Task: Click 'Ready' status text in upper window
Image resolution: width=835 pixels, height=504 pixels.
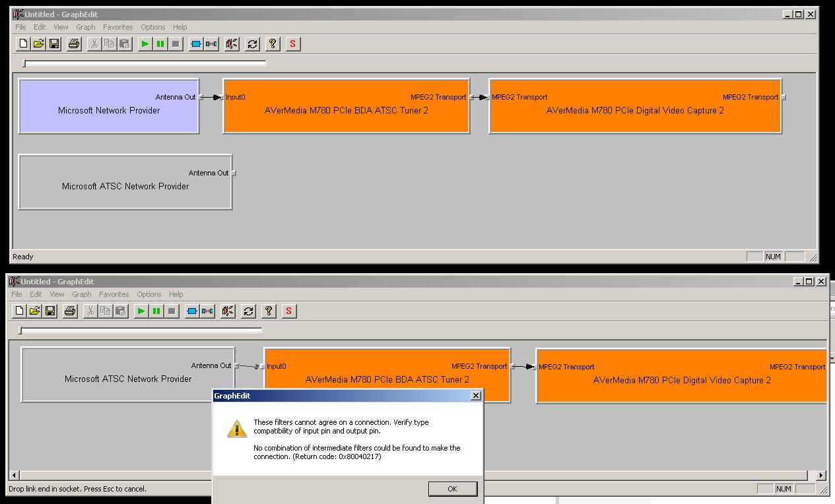Action: point(22,257)
